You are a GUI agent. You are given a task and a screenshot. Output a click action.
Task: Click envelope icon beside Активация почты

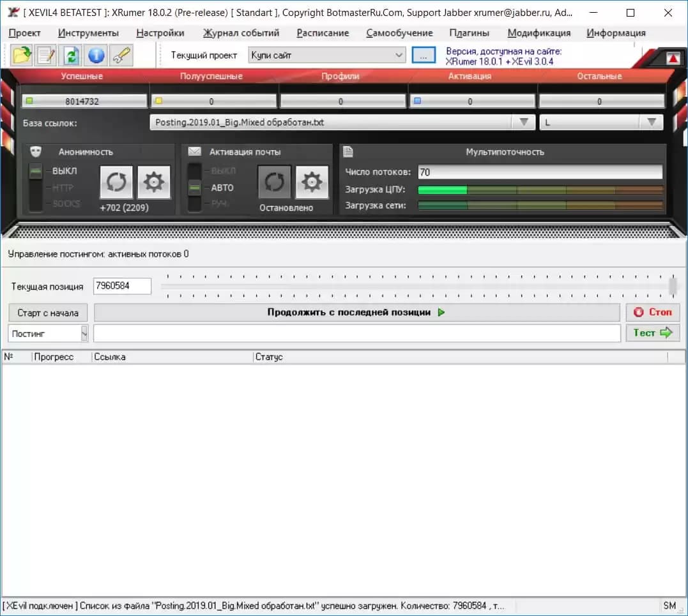click(x=194, y=151)
